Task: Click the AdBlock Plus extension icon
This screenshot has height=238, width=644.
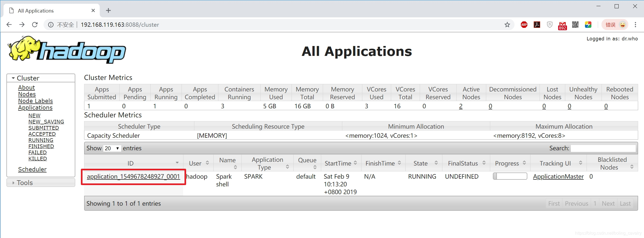Action: [x=524, y=25]
